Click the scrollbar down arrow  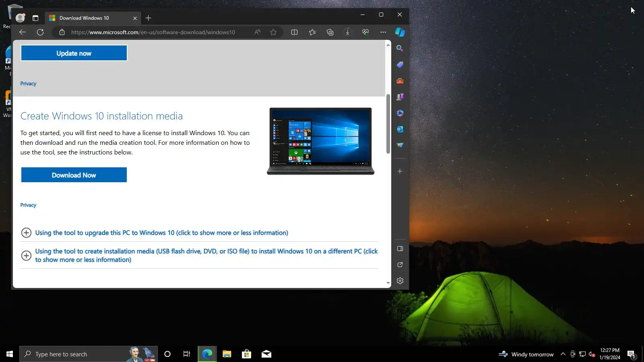pyautogui.click(x=388, y=283)
